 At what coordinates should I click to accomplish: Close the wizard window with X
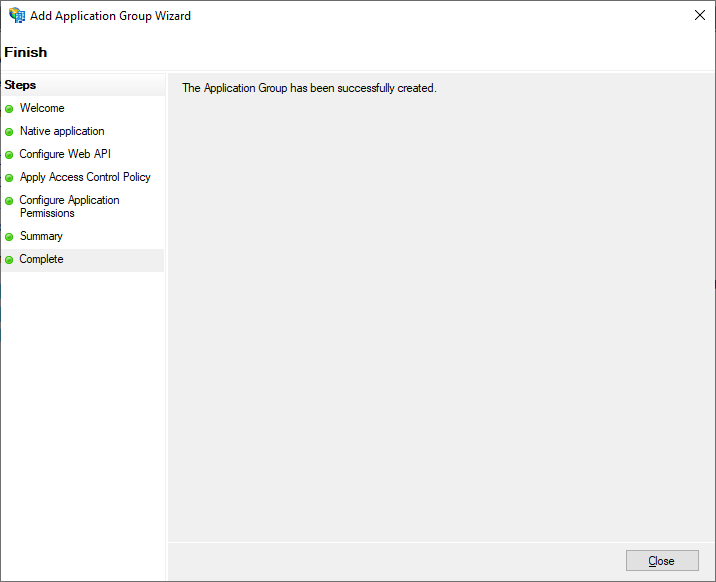tap(699, 16)
